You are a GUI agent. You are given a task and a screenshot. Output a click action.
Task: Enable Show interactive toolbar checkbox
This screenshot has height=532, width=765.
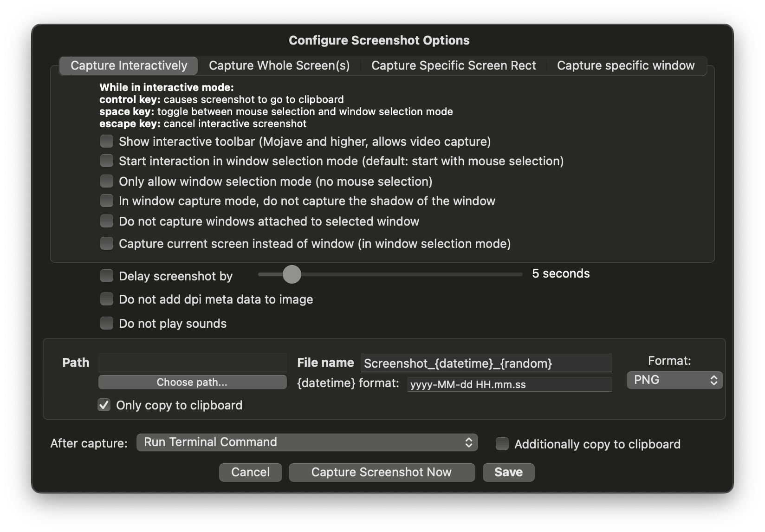[107, 141]
